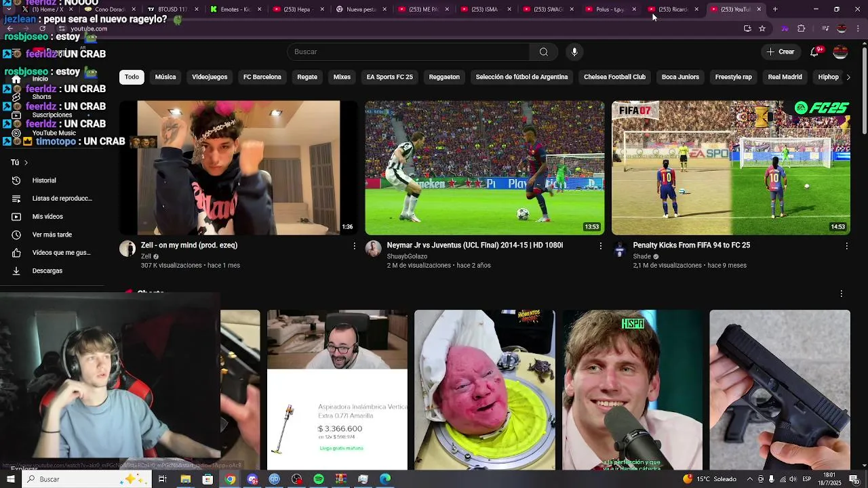Select the Real Madrid filter chip

pyautogui.click(x=785, y=77)
